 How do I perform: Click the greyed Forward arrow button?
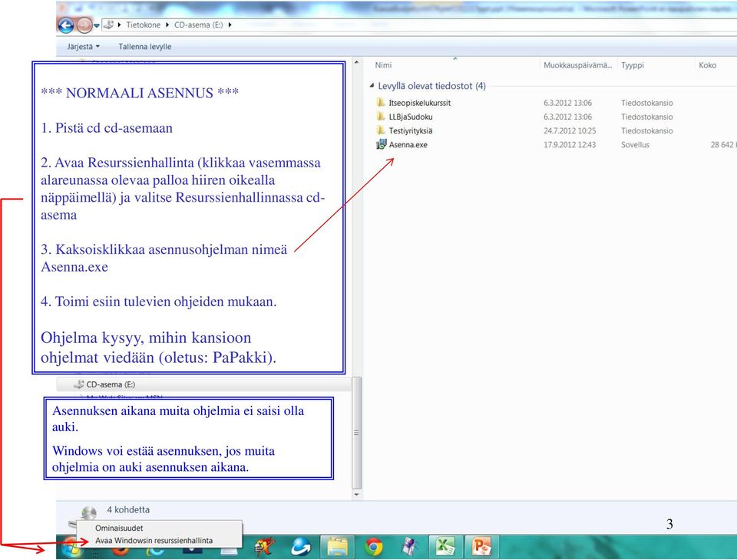coord(84,25)
